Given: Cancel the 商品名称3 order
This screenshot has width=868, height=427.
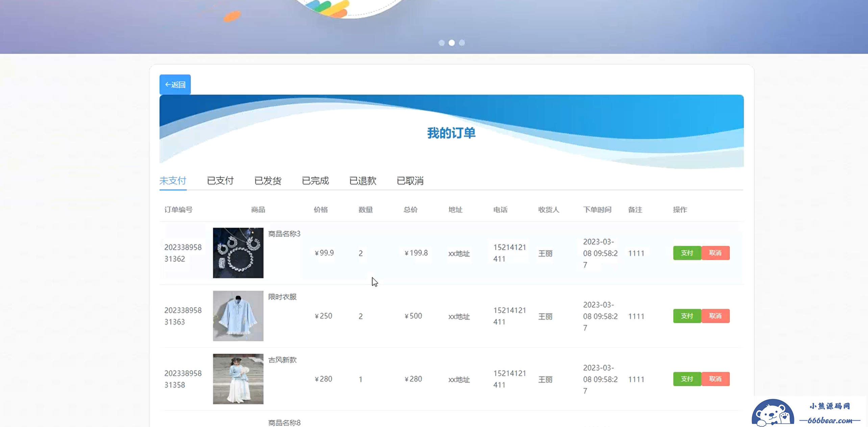Looking at the screenshot, I should tap(715, 253).
